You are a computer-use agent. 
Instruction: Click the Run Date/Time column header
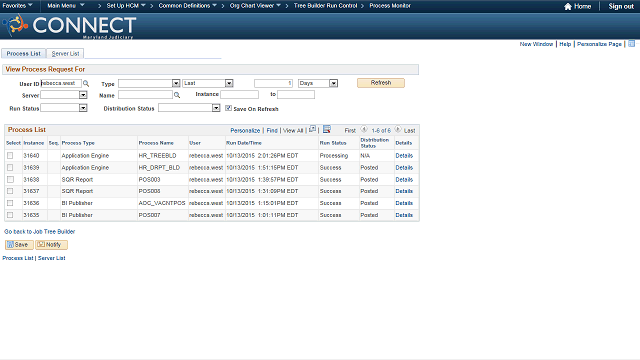244,143
